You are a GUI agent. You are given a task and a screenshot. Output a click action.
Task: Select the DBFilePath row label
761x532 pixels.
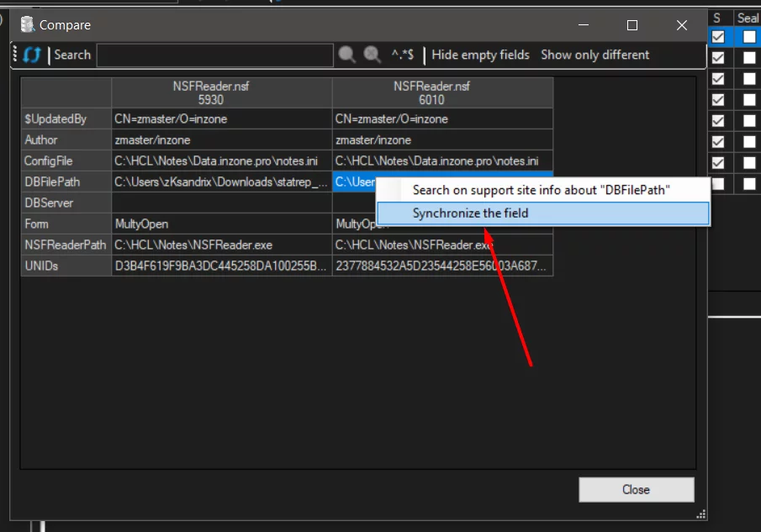66,182
